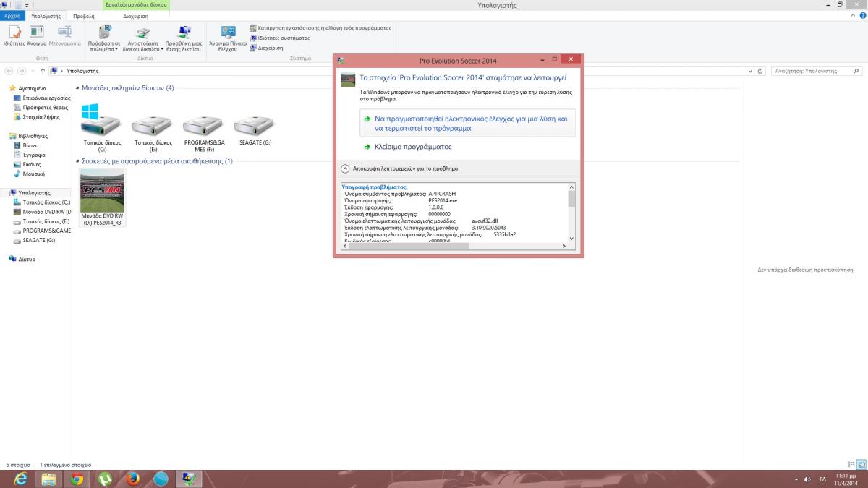Click the up-one-level arrow
The width and height of the screenshot is (868, 488).
pos(43,71)
